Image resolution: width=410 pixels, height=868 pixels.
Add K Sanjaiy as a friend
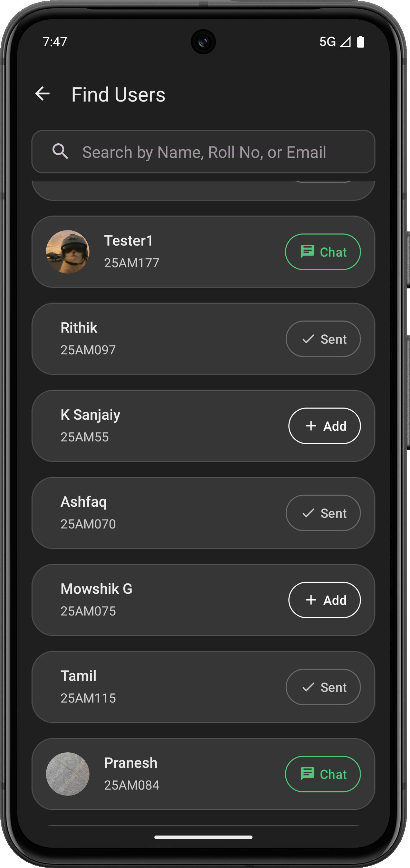325,426
